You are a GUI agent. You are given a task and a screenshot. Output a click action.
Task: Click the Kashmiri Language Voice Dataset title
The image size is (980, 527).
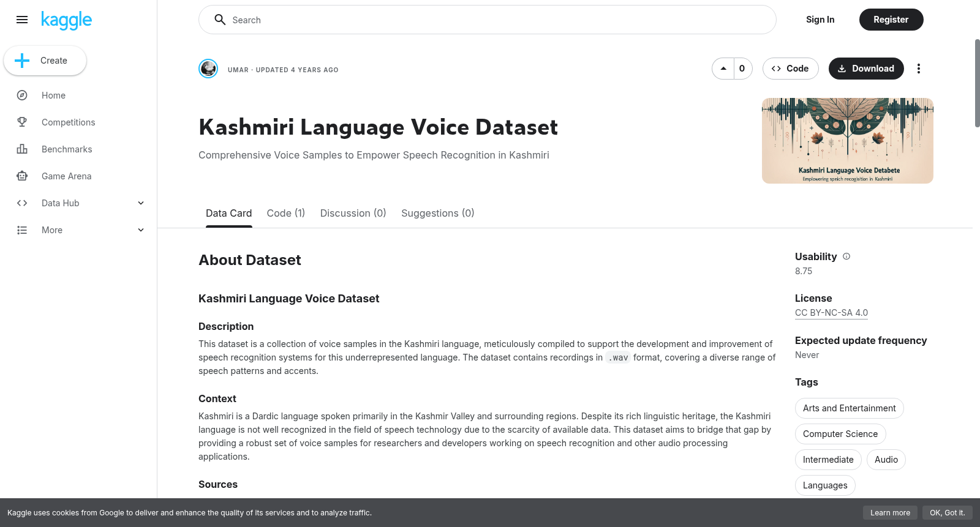tap(378, 127)
